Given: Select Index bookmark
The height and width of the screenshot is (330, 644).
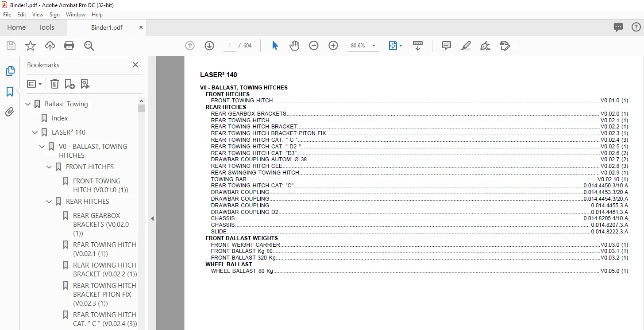Looking at the screenshot, I should (x=60, y=118).
